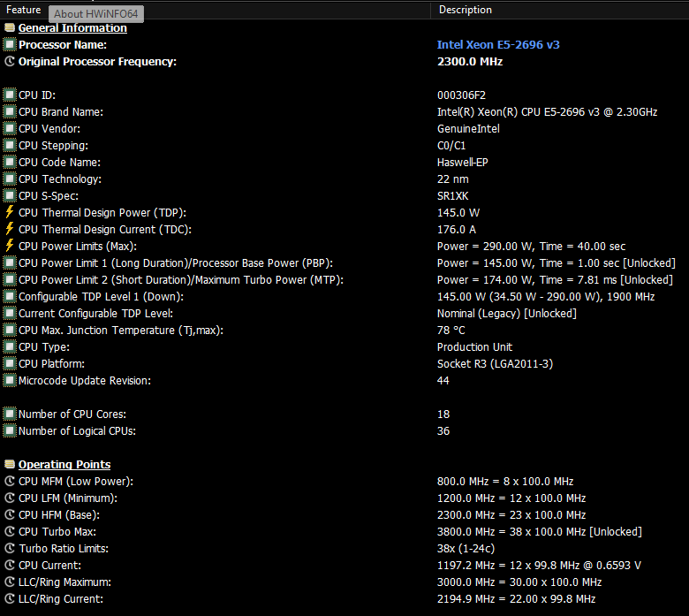Click clock icon next to Original Processor Frequency
The width and height of the screenshot is (689, 616).
(10, 62)
